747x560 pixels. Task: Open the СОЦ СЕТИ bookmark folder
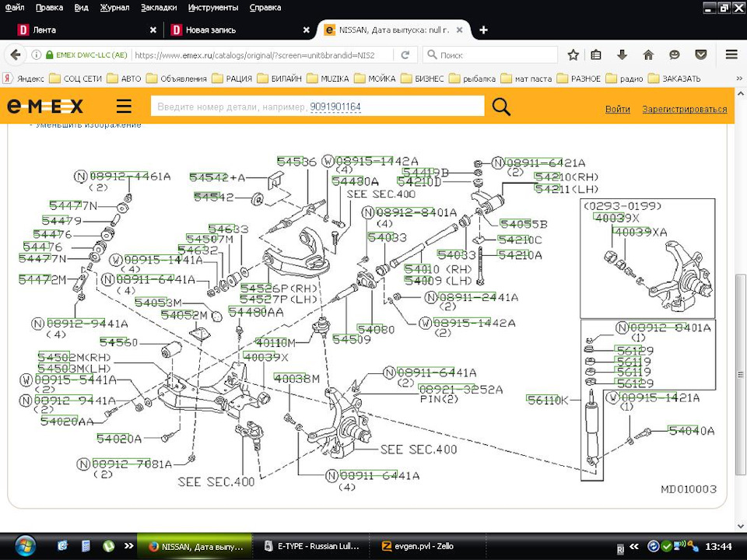point(76,78)
